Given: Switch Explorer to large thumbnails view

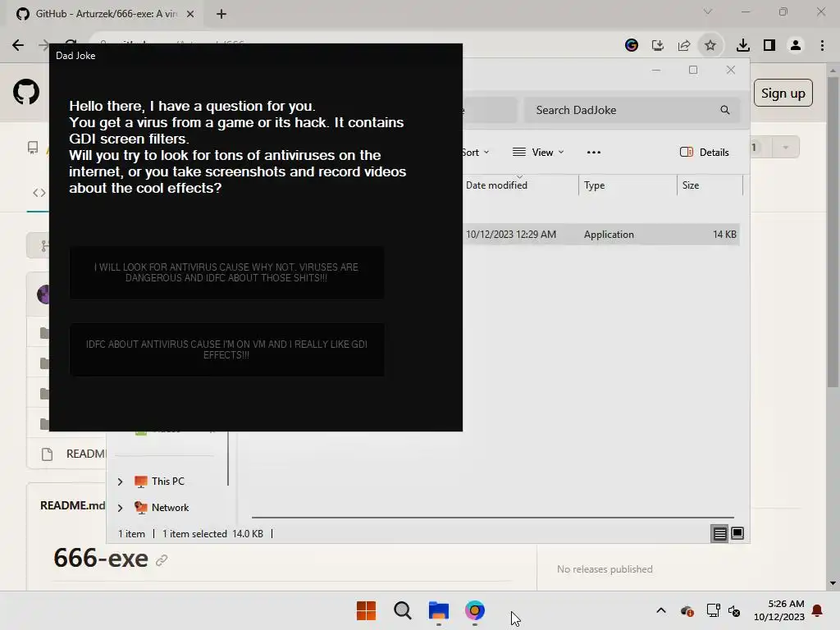Looking at the screenshot, I should click(x=737, y=533).
